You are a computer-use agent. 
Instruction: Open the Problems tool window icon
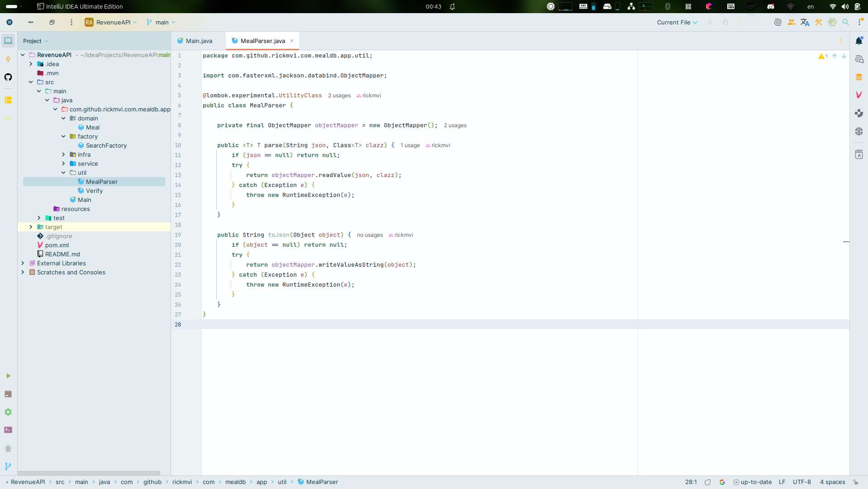point(8,448)
